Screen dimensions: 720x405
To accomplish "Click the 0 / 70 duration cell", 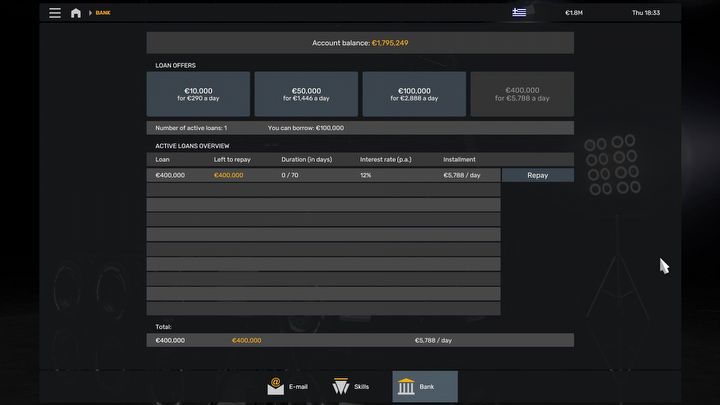I will point(290,175).
